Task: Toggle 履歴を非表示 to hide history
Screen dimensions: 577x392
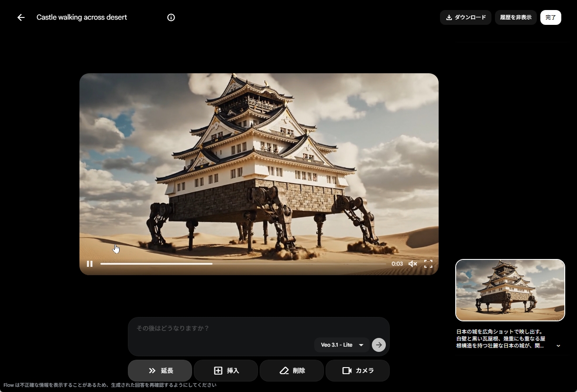Action: click(515, 17)
